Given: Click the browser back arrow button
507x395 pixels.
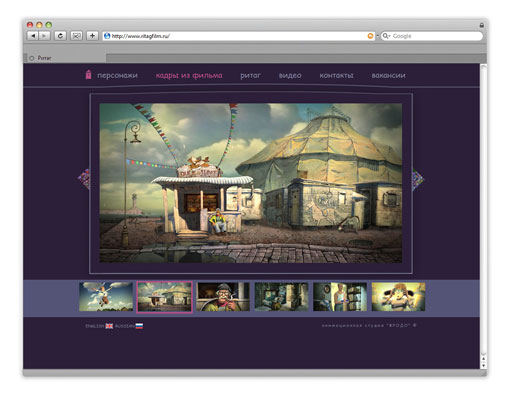Looking at the screenshot, I should coord(33,36).
